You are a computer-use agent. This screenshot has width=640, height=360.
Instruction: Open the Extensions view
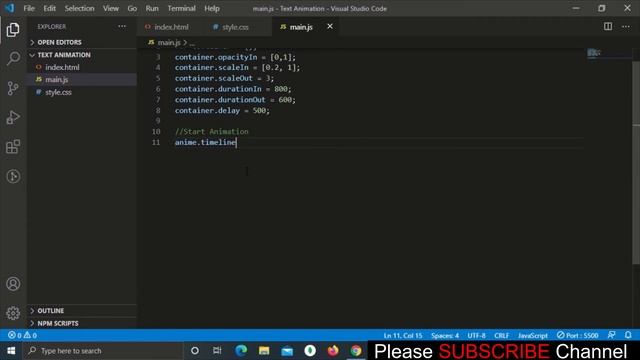tap(13, 147)
